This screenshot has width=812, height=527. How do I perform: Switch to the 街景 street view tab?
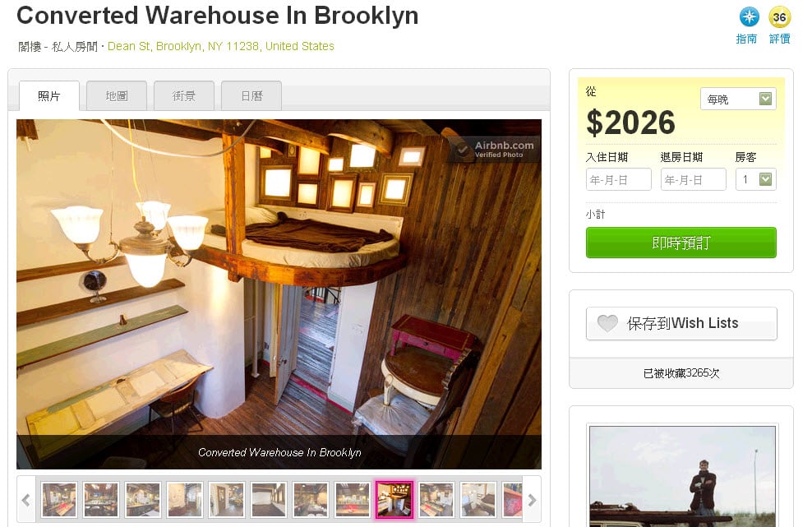pos(184,96)
